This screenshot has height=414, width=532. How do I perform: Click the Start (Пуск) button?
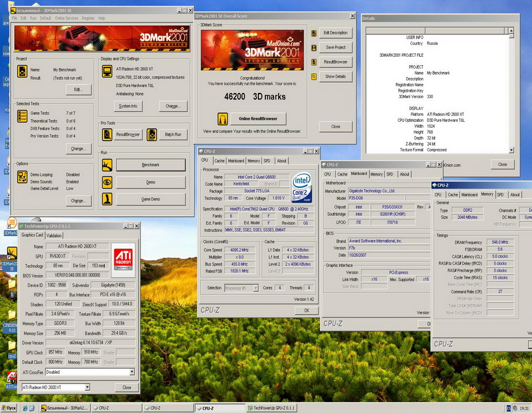9,408
